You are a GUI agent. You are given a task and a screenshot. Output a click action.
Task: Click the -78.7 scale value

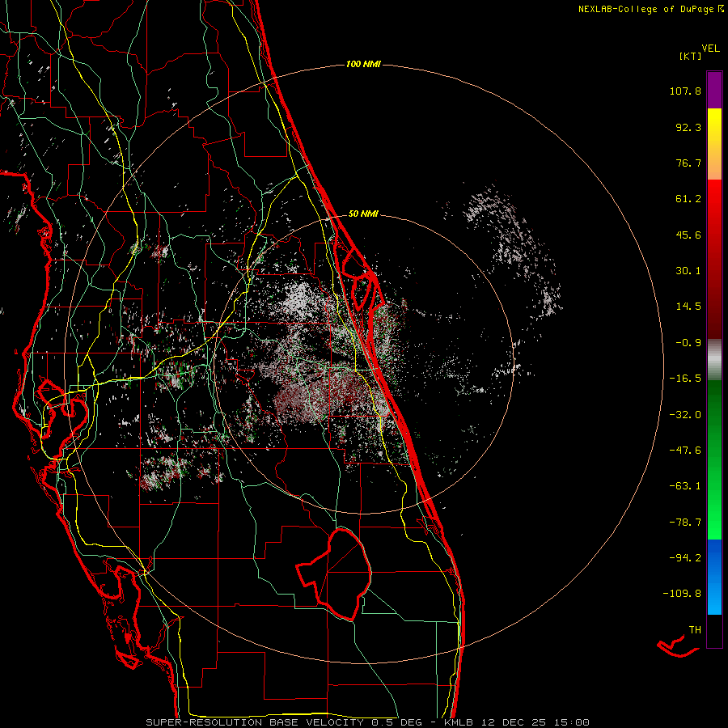(685, 523)
